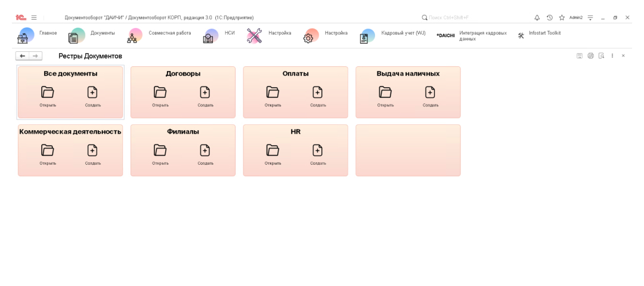Viewport: 644px width, 286px height.
Task: Open the Все документы folder icon
Action: click(x=48, y=92)
